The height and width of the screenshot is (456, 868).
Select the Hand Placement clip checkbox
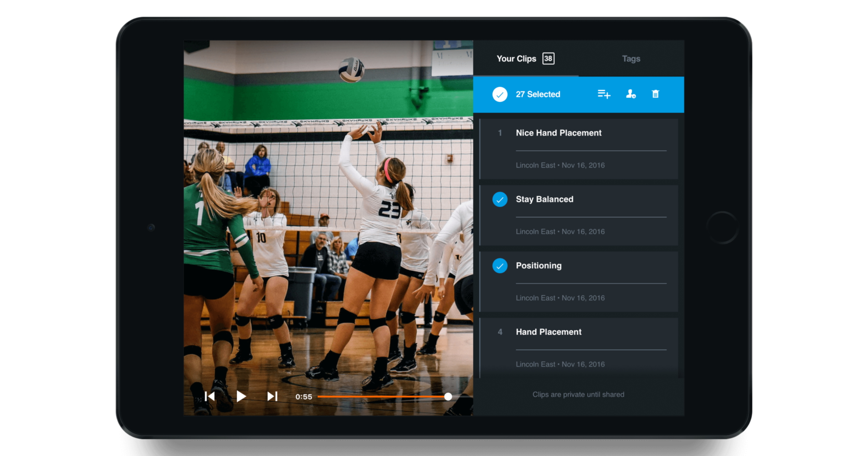click(x=500, y=332)
